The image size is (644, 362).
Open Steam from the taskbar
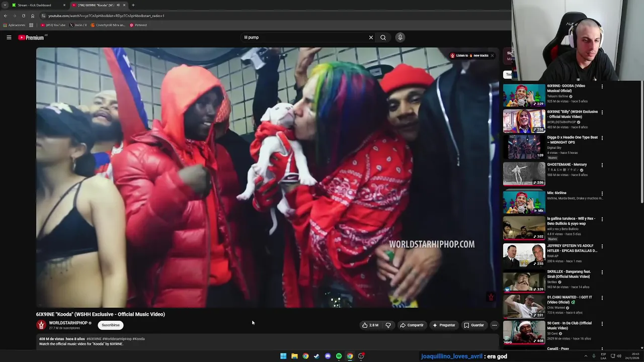[x=316, y=356]
